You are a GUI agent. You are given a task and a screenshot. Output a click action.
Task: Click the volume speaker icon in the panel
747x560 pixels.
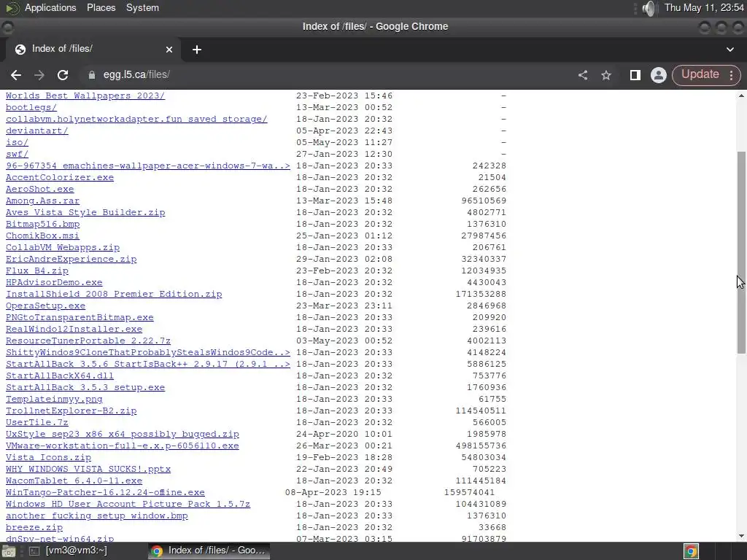(x=649, y=8)
